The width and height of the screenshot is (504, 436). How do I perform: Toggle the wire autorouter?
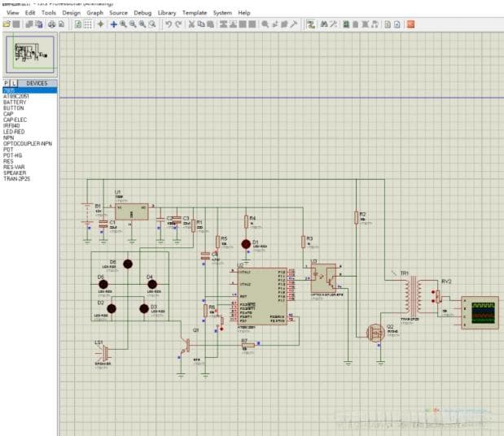(310, 24)
